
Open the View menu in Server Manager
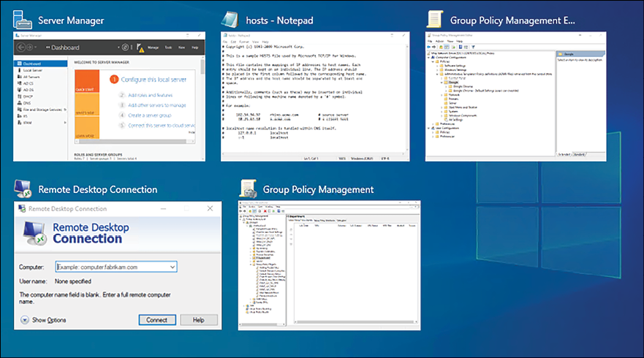tap(181, 47)
